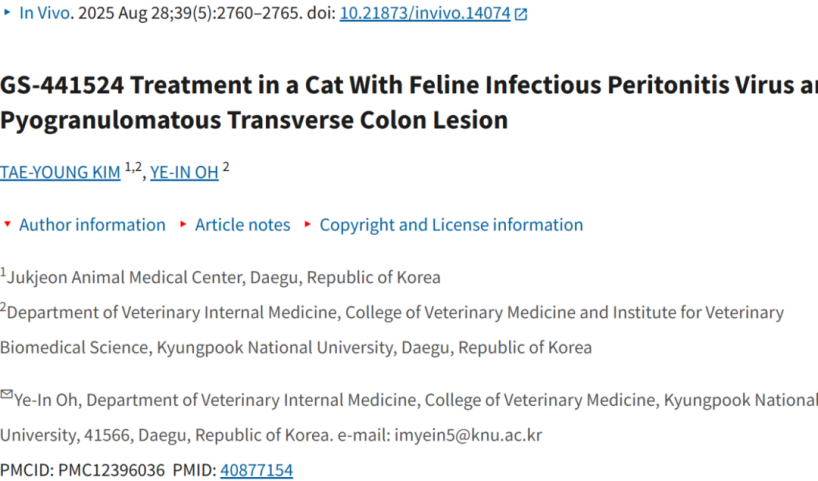Expand the Article notes section
Viewport: 818px width, 481px height.
(x=242, y=225)
